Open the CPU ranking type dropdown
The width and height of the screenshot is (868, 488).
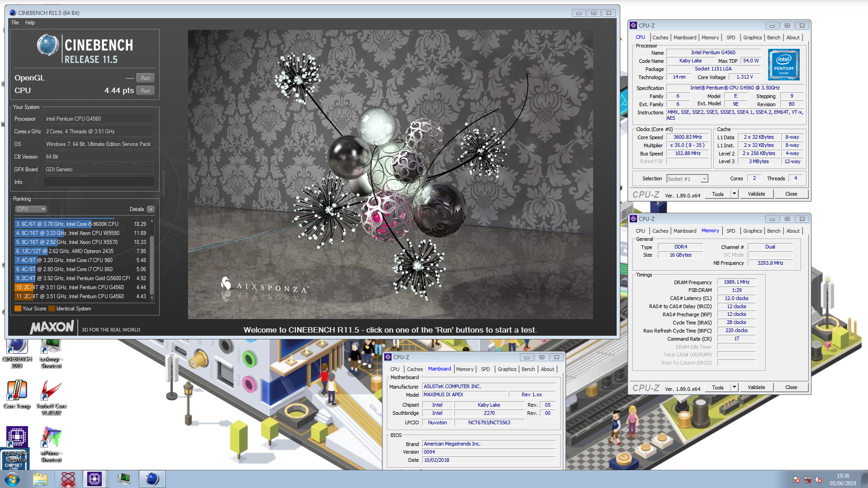tap(31, 209)
